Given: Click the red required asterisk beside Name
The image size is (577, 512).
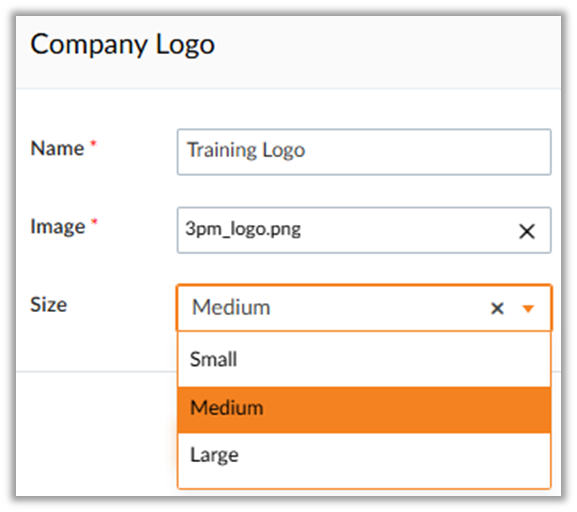Looking at the screenshot, I should [93, 144].
